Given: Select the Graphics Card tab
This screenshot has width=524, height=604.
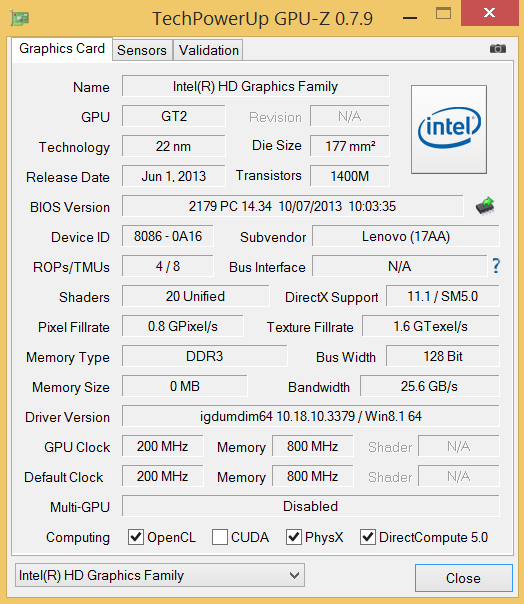Looking at the screenshot, I should [x=62, y=49].
